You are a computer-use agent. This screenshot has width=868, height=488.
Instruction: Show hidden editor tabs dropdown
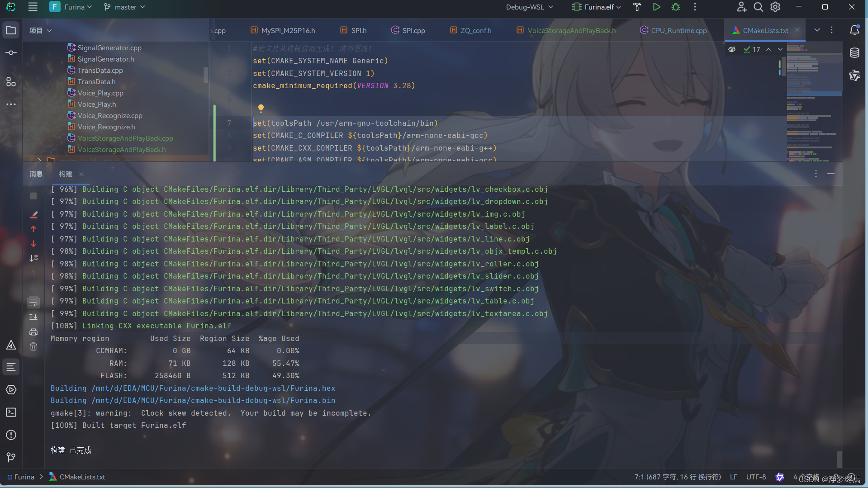click(x=817, y=30)
